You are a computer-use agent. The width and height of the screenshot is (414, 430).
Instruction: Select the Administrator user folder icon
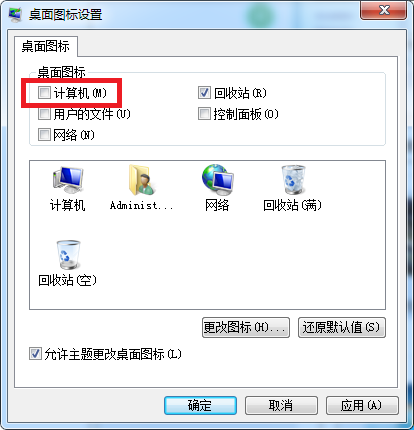141,180
